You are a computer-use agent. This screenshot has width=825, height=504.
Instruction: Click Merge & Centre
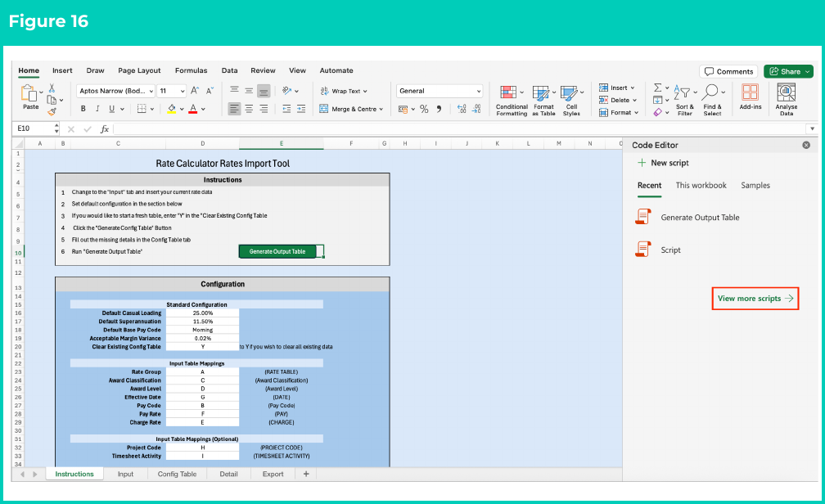tap(350, 109)
